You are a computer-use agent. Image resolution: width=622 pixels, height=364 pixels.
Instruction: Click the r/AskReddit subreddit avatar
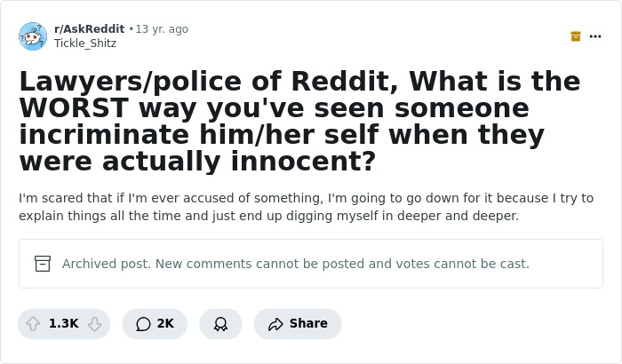[x=33, y=36]
